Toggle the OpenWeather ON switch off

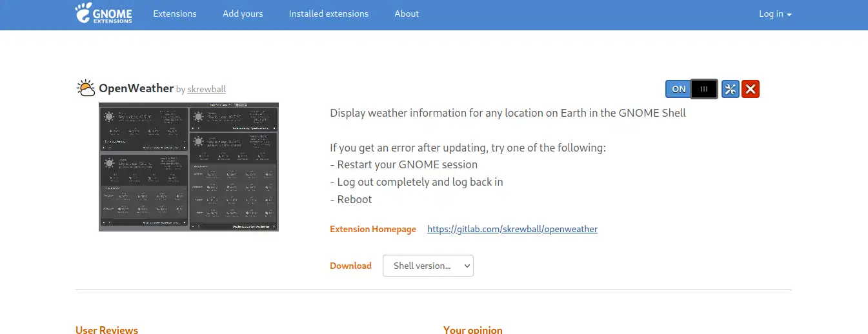coord(692,89)
